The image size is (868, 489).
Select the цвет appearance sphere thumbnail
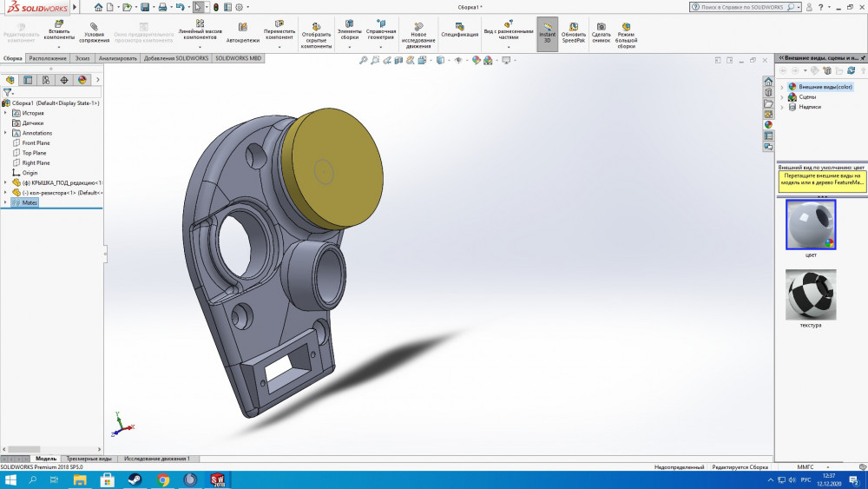[811, 225]
